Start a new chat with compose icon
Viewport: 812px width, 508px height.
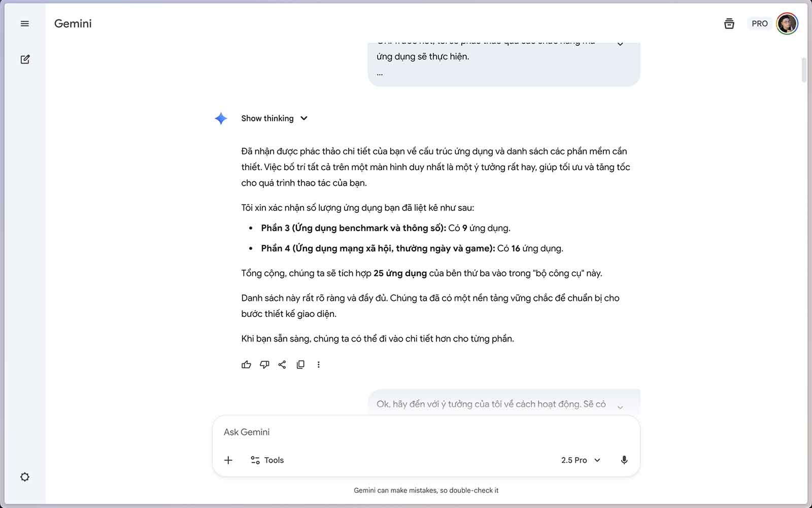[x=25, y=59]
